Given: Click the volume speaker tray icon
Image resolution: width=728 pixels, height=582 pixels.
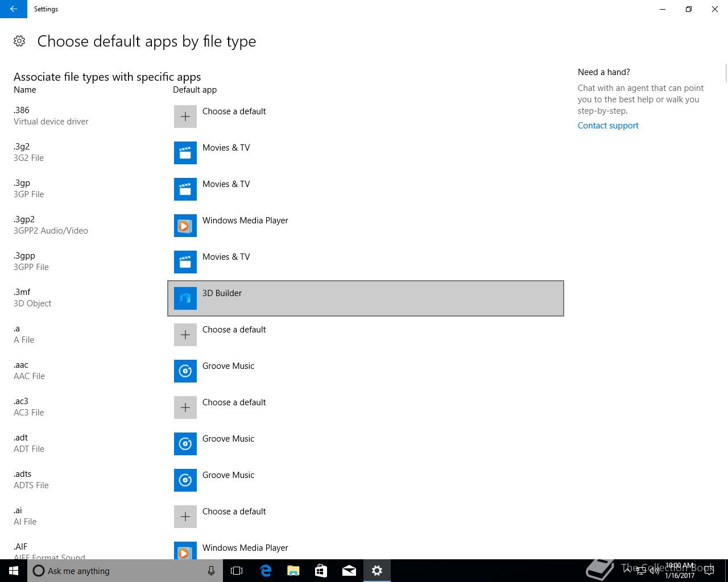Looking at the screenshot, I should 655,571.
